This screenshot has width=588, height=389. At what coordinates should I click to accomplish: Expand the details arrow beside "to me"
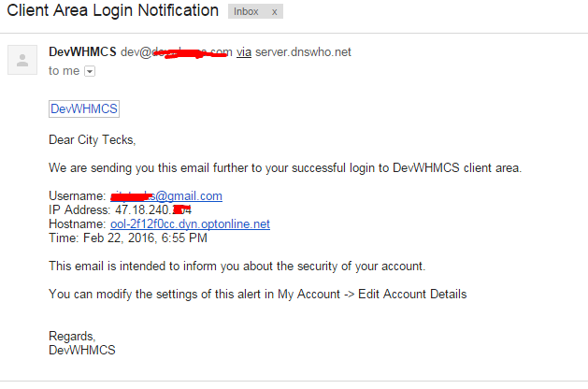tap(90, 71)
